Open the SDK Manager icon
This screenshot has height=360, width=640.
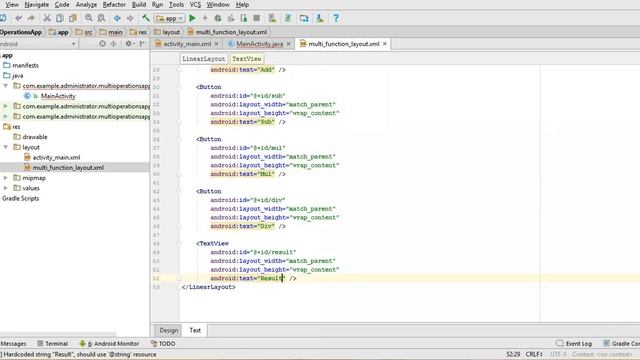click(x=320, y=18)
